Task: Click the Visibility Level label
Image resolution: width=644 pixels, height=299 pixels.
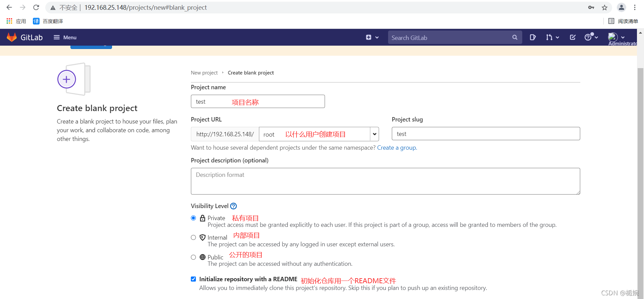Action: [x=210, y=206]
